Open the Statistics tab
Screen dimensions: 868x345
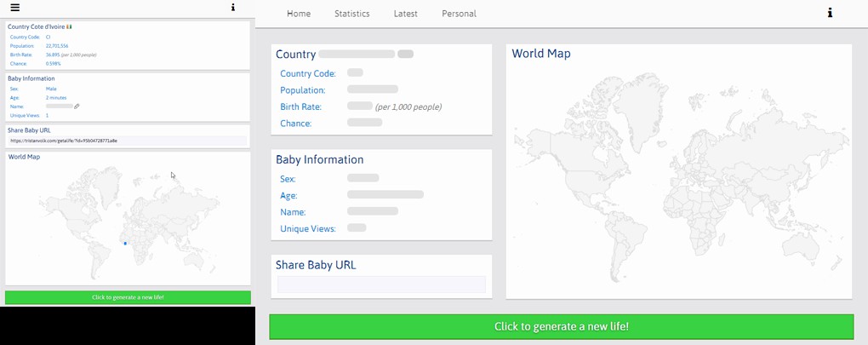click(351, 14)
